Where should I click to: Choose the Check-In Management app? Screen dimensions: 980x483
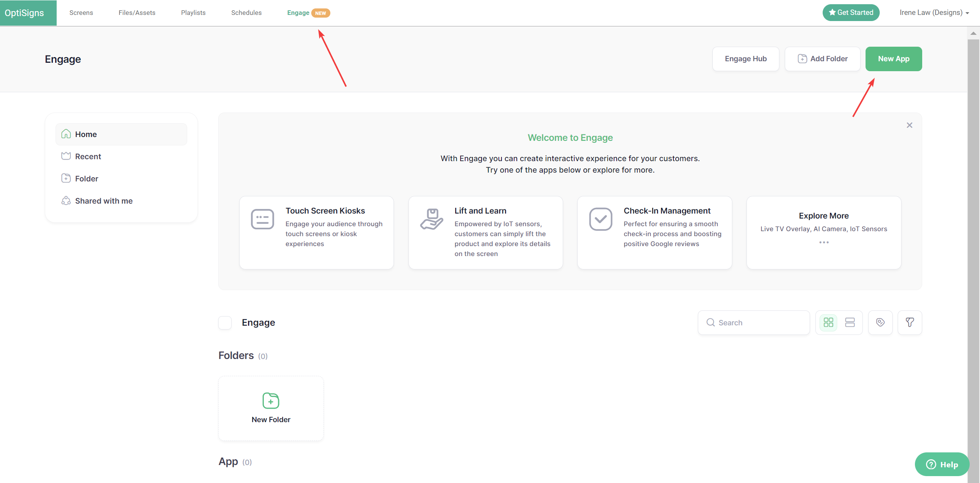click(654, 232)
